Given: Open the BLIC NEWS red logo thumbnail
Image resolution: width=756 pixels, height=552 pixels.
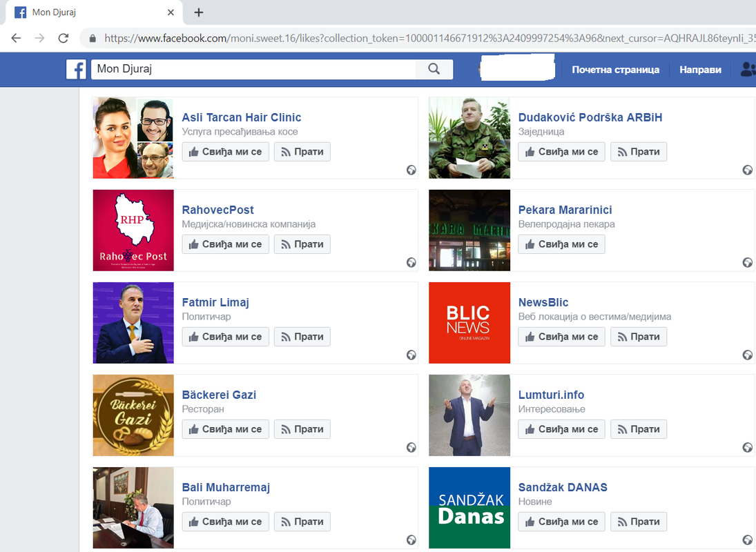Looking at the screenshot, I should (469, 323).
